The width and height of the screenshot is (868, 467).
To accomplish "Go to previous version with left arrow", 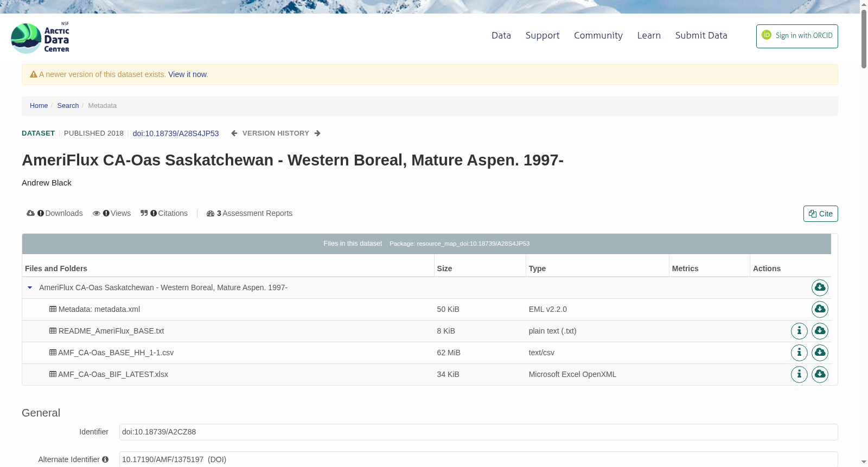I will coord(234,133).
